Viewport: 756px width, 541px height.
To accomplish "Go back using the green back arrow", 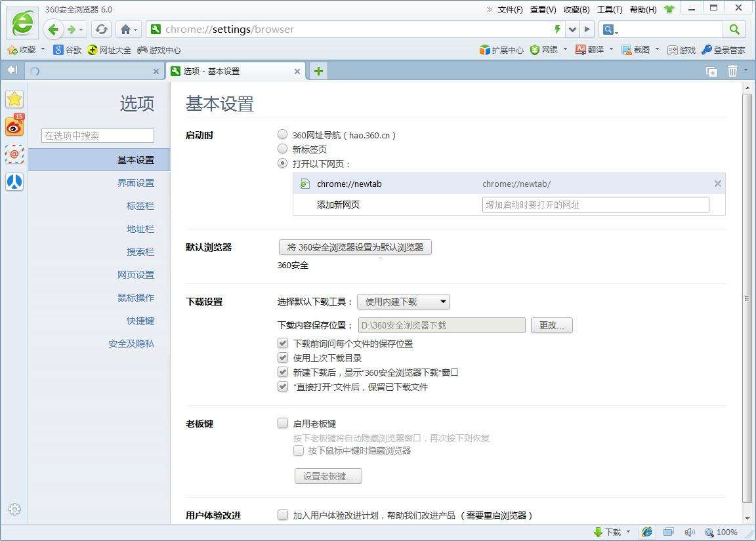I will [x=54, y=30].
